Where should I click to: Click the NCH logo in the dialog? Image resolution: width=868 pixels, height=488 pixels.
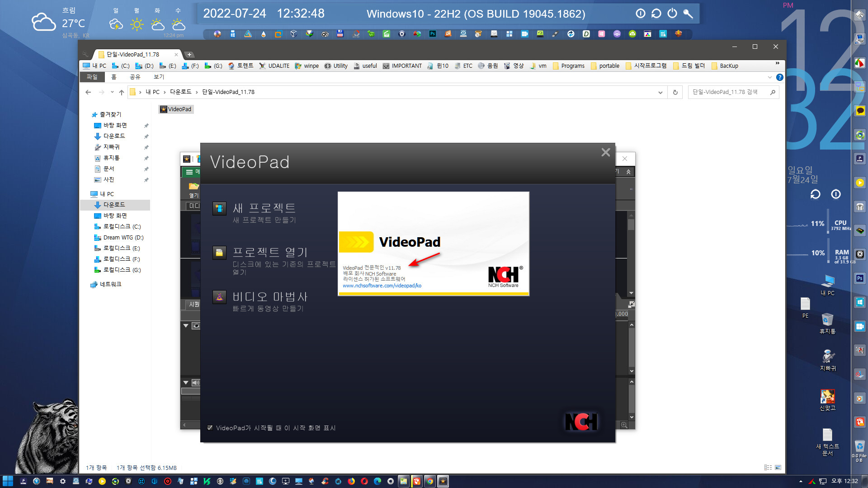581,422
